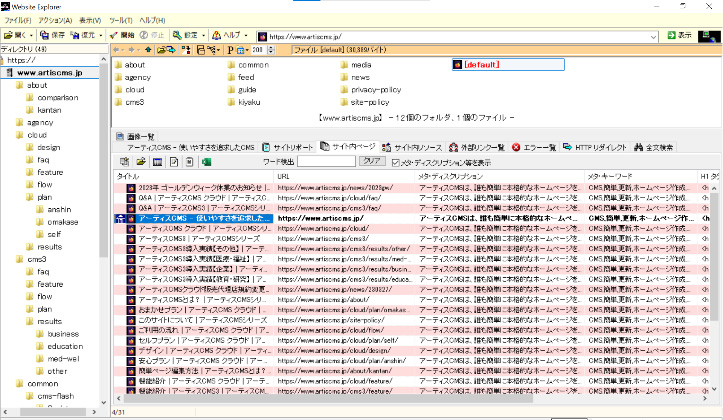Switch to the エラー一覧 tab
This screenshot has height=420, width=723.
pos(534,148)
